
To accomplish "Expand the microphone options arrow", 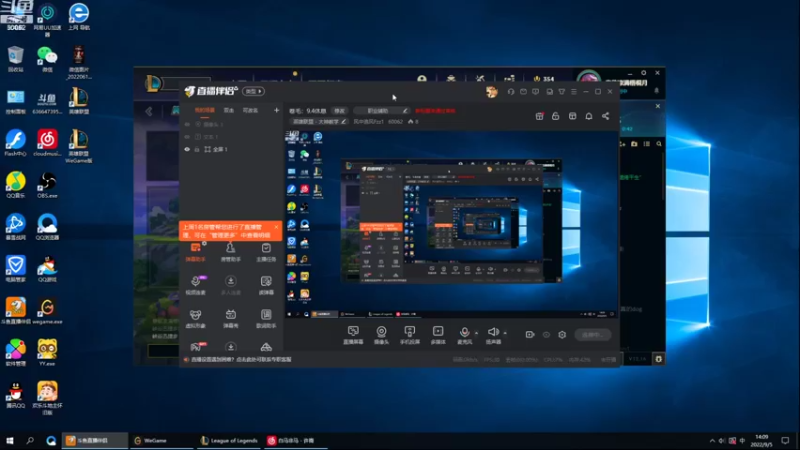I will pos(477,333).
